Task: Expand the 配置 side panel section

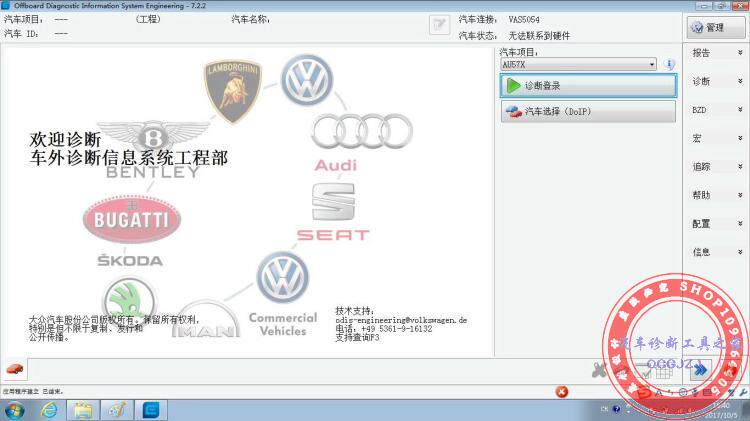Action: pos(716,223)
